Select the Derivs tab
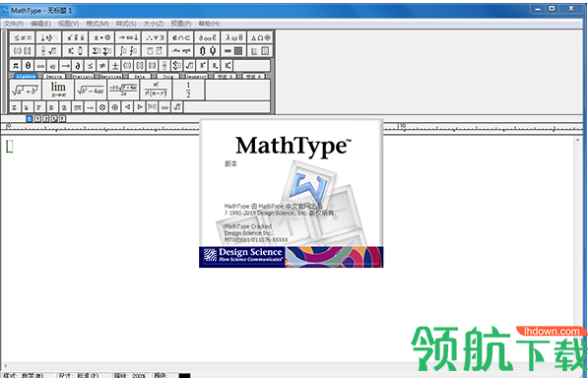The height and width of the screenshot is (378, 588). [54, 77]
